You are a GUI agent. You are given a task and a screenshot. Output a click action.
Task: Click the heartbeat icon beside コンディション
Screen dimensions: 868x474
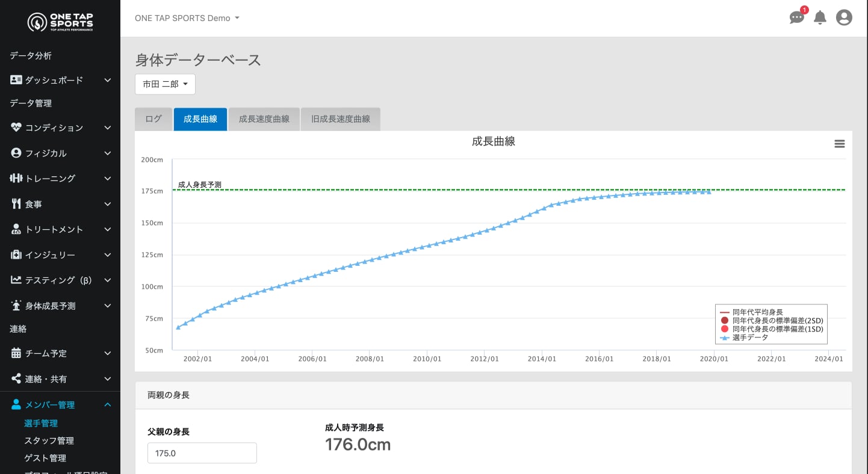tap(16, 128)
